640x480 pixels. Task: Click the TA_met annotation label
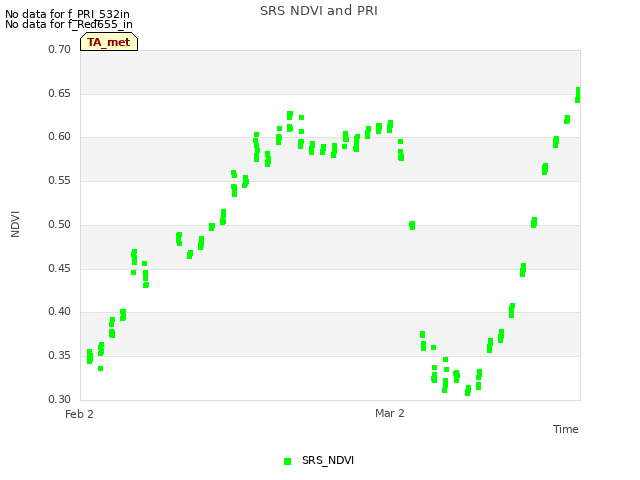click(109, 42)
